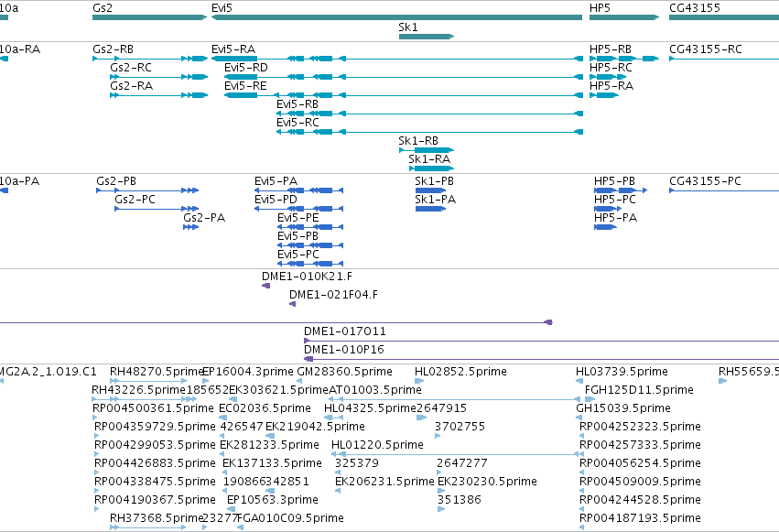779x532 pixels.
Task: Click EK219042.5prime feature
Action: pos(270,436)
